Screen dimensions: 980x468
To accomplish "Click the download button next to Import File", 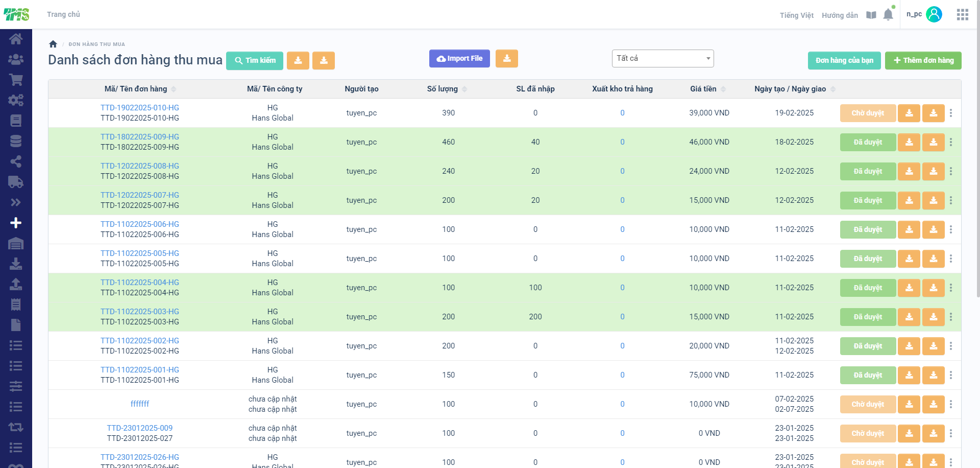I will click(507, 58).
